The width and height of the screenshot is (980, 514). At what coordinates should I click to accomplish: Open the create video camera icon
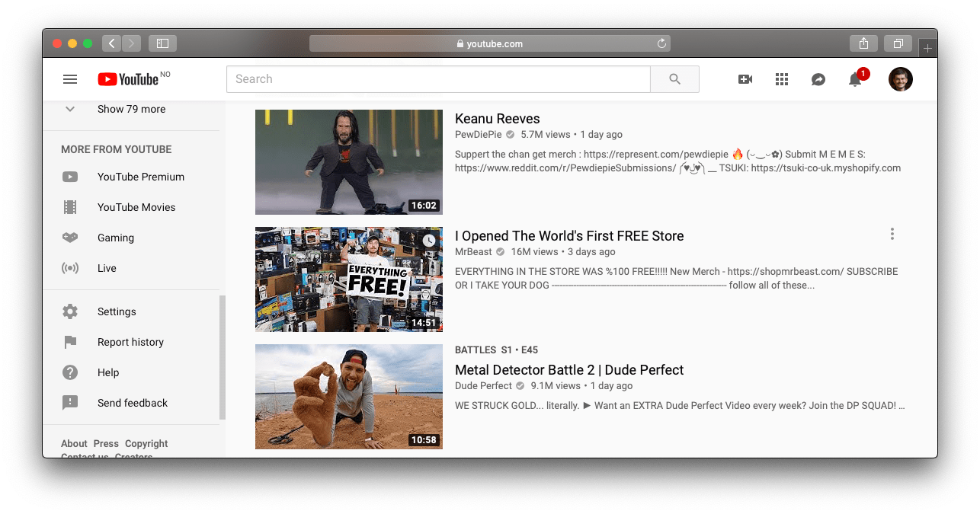(745, 79)
